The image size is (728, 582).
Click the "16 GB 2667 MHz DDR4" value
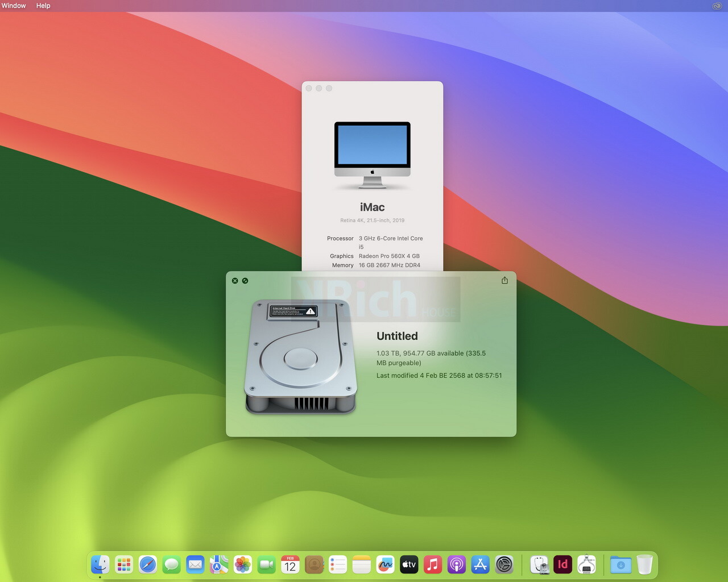pyautogui.click(x=390, y=265)
